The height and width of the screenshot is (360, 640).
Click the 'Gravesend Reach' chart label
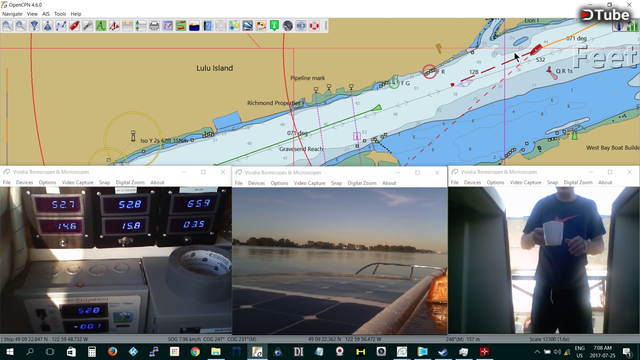(301, 149)
